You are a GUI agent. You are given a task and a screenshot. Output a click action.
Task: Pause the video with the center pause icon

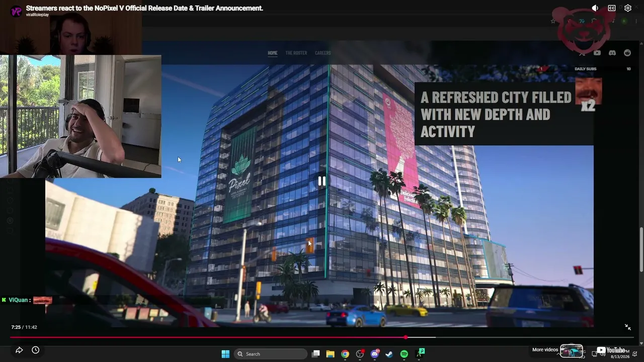pyautogui.click(x=321, y=182)
